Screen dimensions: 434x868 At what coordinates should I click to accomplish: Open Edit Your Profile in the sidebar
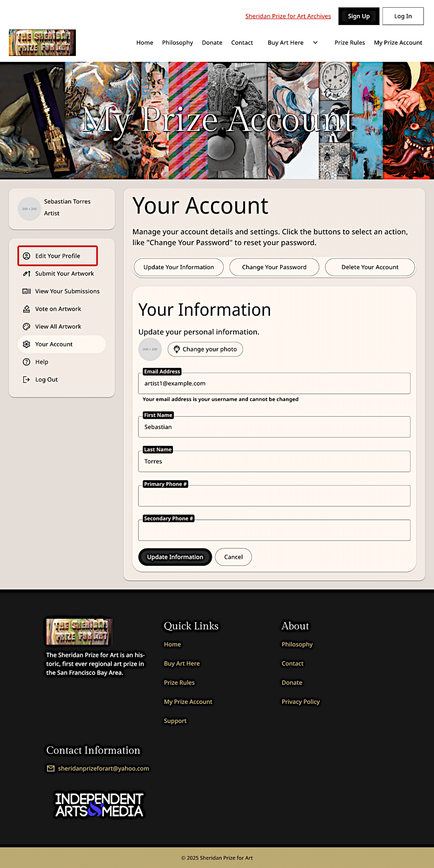click(58, 256)
